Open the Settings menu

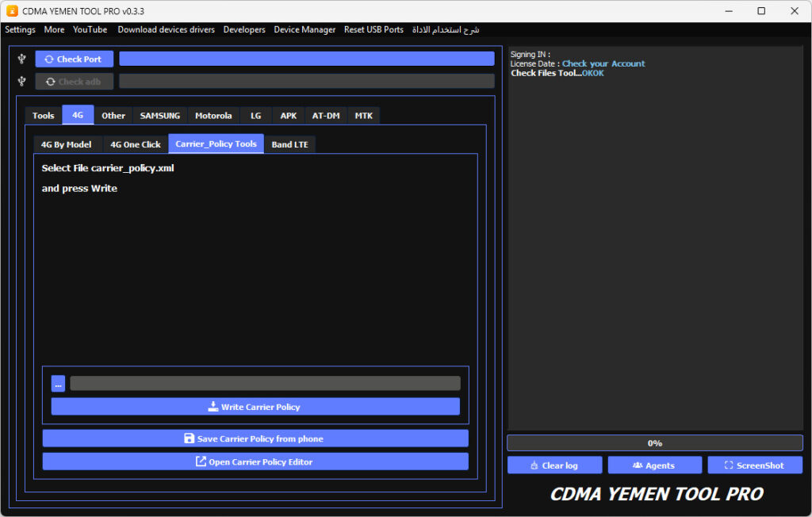[x=21, y=29]
